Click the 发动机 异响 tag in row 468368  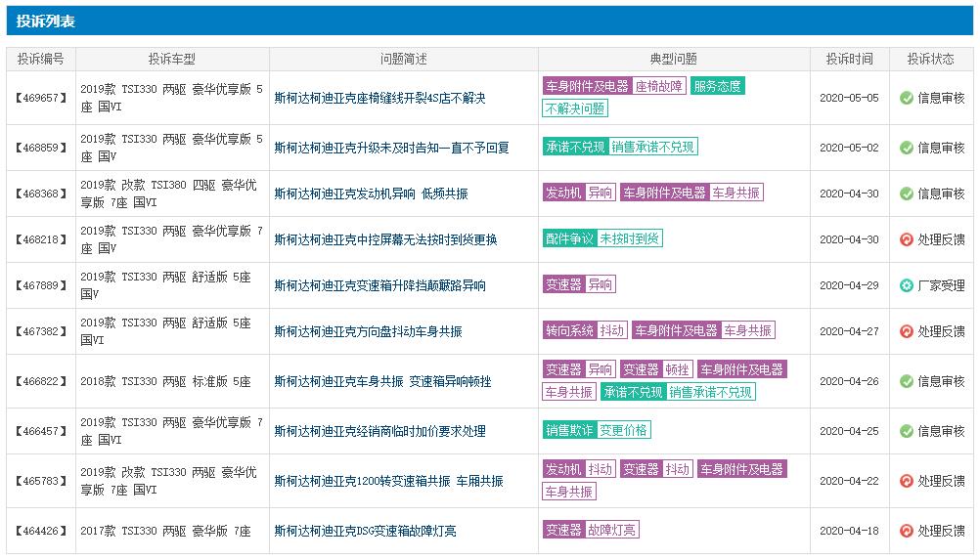[579, 193]
